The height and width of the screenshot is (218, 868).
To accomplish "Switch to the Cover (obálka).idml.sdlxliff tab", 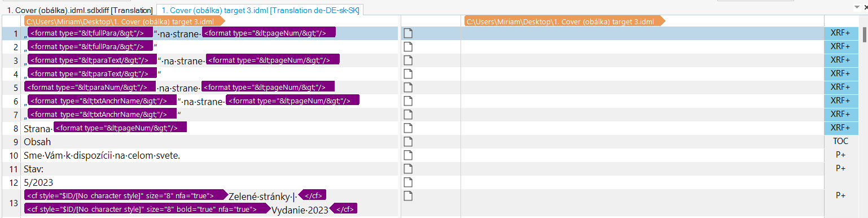I will [x=80, y=10].
